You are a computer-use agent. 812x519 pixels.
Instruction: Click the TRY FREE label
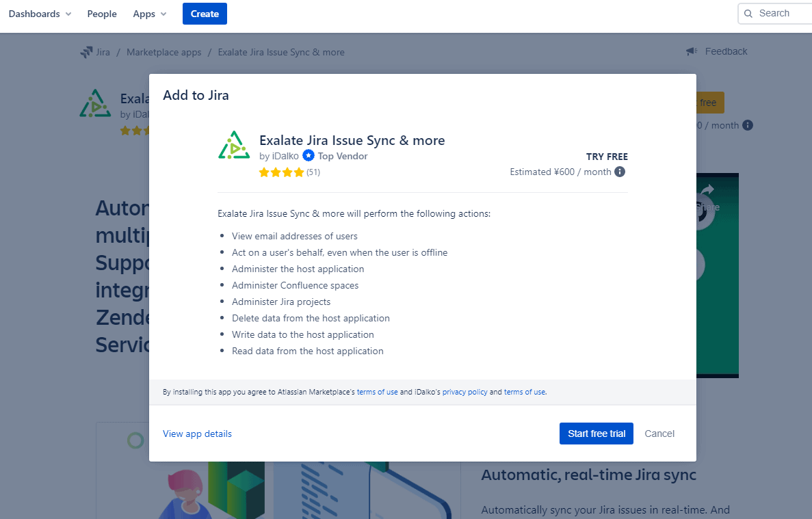pos(607,157)
